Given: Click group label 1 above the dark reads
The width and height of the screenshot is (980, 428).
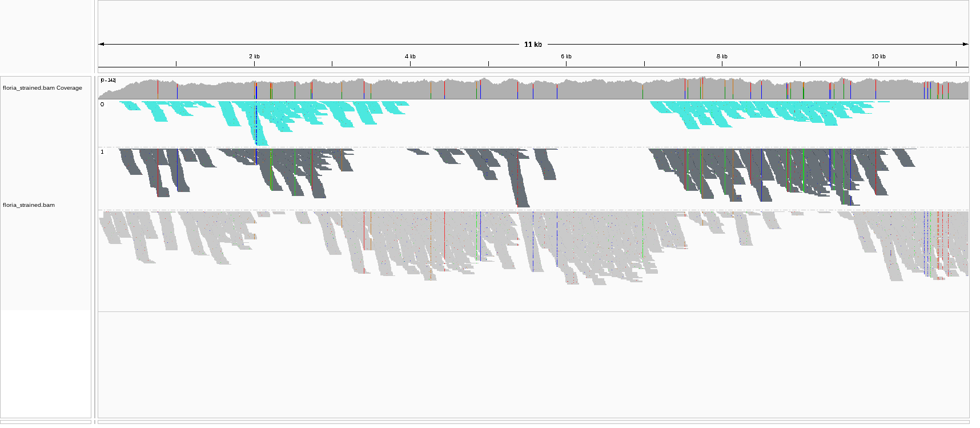Looking at the screenshot, I should tap(102, 152).
